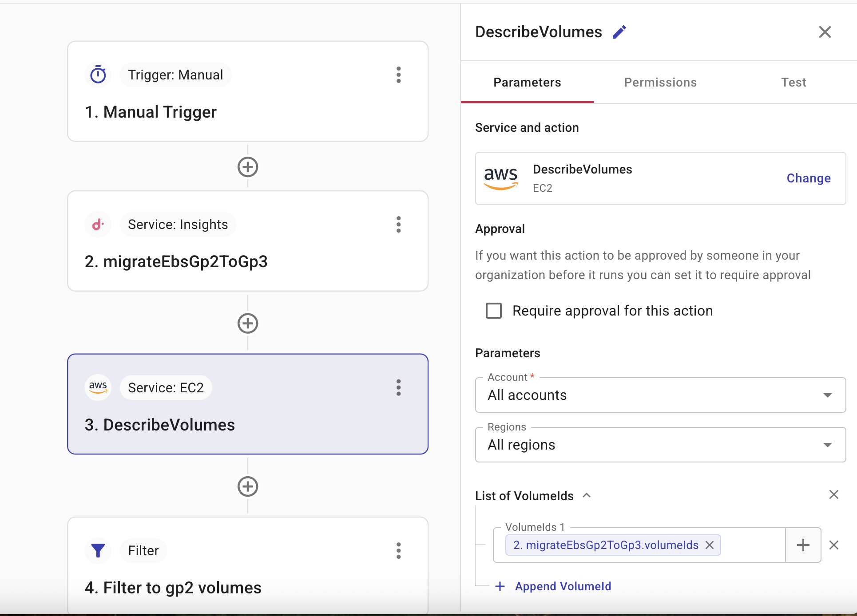Open the Account dropdown showing All accounts
The height and width of the screenshot is (616, 857).
pyautogui.click(x=660, y=395)
